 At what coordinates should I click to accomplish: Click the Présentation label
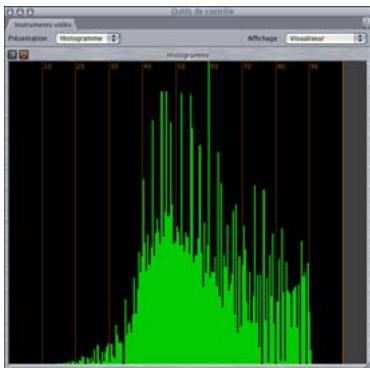tap(28, 38)
